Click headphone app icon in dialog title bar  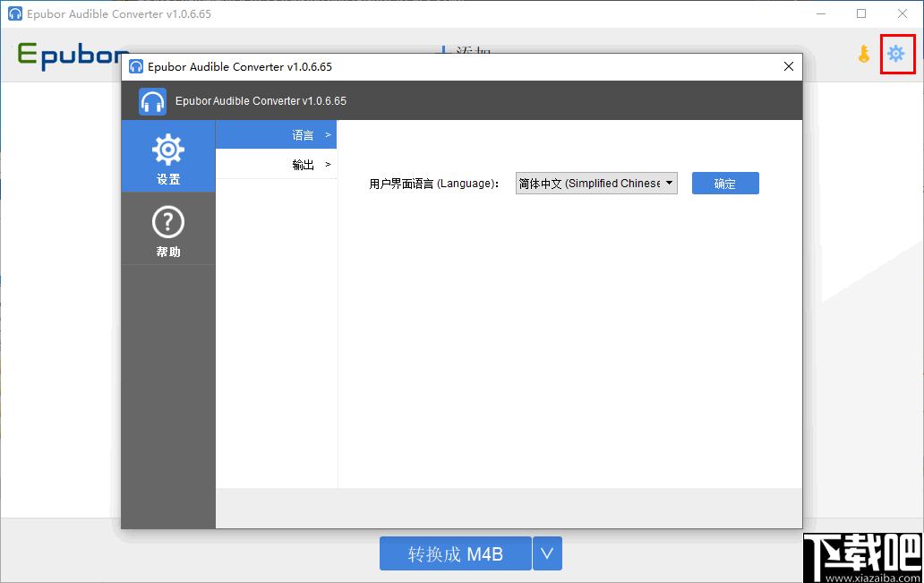136,66
